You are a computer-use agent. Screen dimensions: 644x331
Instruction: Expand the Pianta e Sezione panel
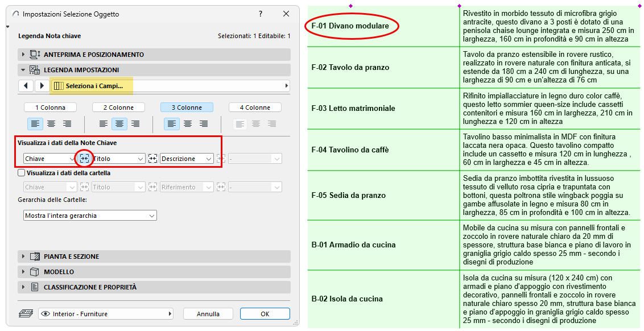click(23, 256)
